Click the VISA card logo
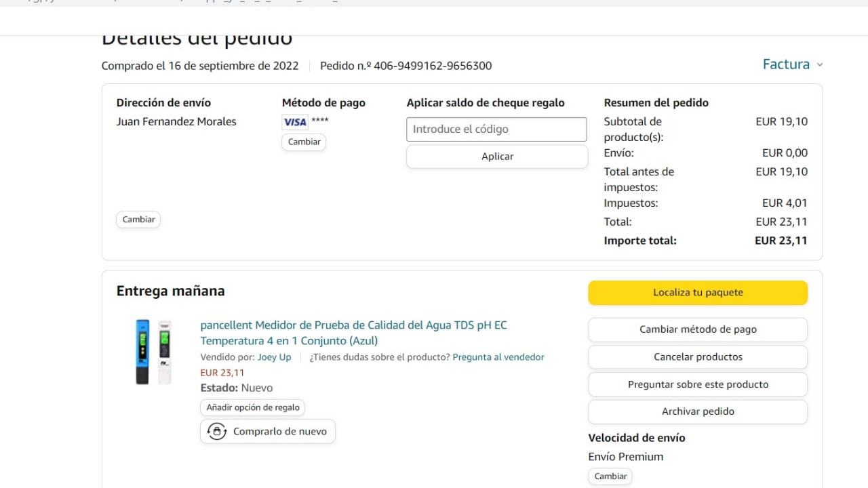Screen dimensions: 868x488 coord(295,122)
